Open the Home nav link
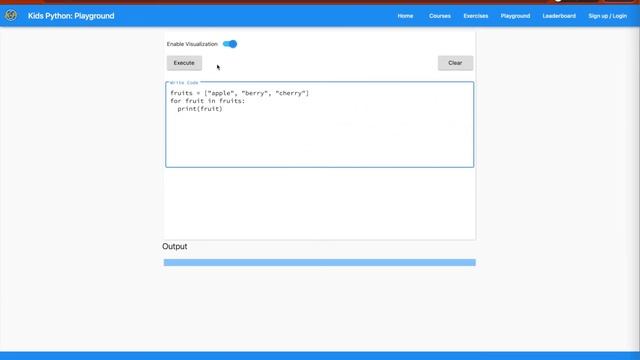 point(405,16)
